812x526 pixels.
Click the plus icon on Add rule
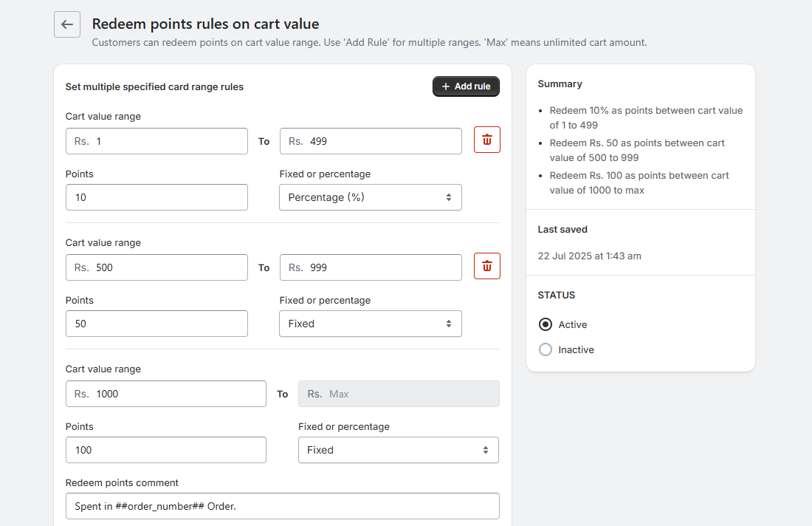[x=445, y=86]
